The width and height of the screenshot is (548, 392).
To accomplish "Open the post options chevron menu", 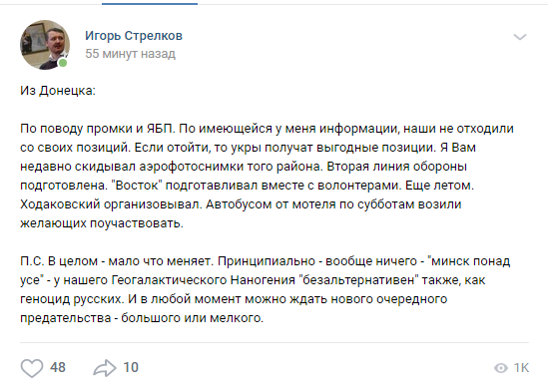I will 520,37.
